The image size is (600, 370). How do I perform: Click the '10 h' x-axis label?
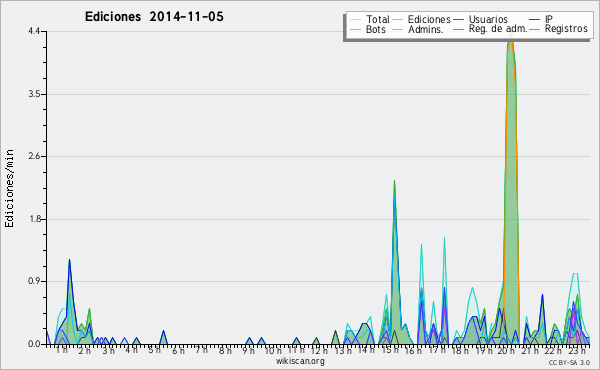click(x=273, y=350)
